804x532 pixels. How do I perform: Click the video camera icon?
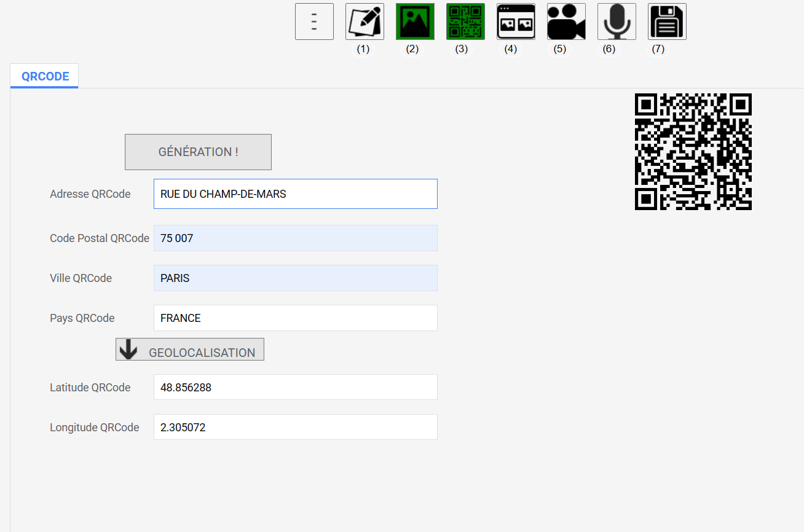click(566, 22)
